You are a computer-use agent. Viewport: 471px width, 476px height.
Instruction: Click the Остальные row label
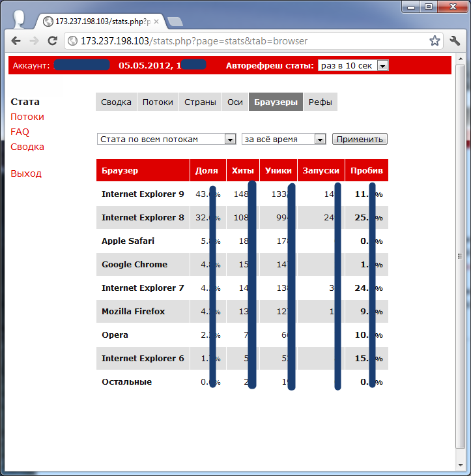pyautogui.click(x=127, y=382)
